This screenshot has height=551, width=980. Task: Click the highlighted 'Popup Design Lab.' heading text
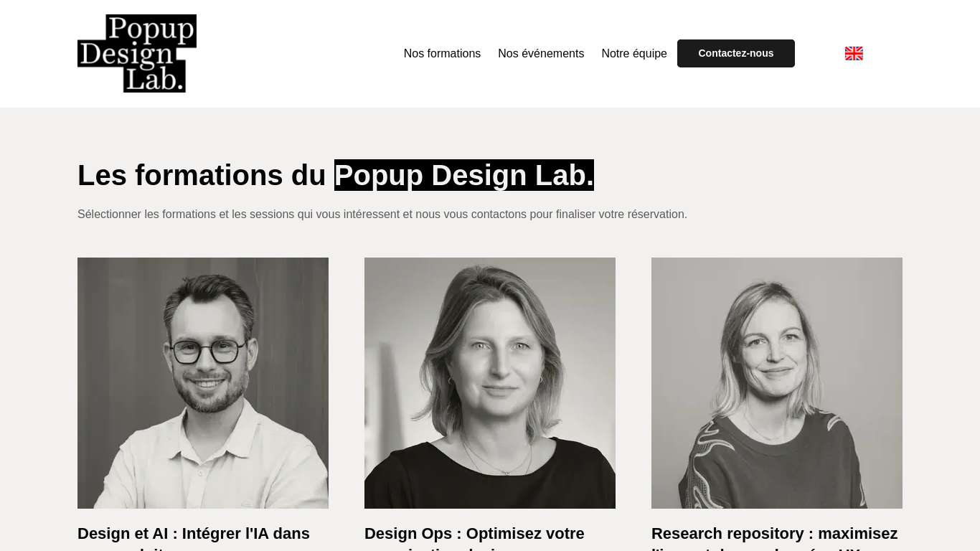(464, 175)
